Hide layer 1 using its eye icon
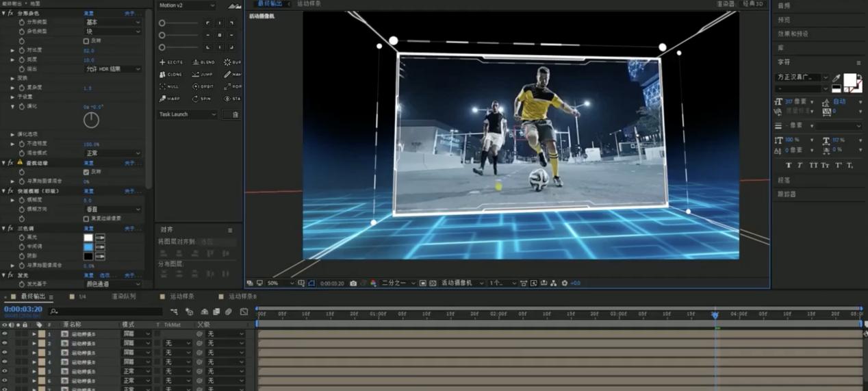868x391 pixels. tap(5, 334)
